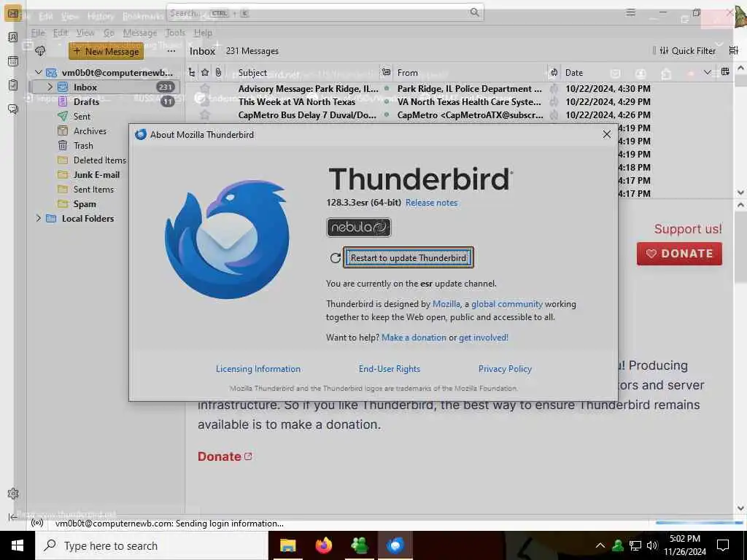Open the Release notes link
Image resolution: width=747 pixels, height=560 pixels.
[431, 203]
